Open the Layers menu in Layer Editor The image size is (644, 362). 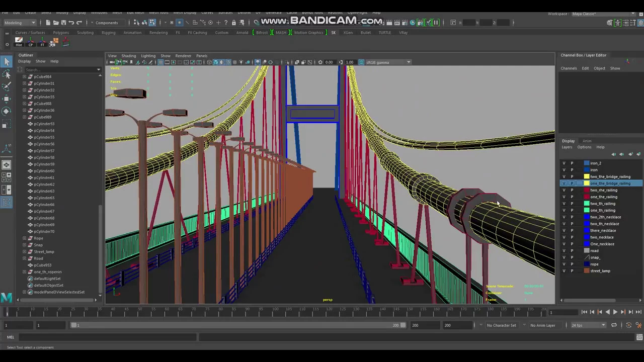click(567, 147)
